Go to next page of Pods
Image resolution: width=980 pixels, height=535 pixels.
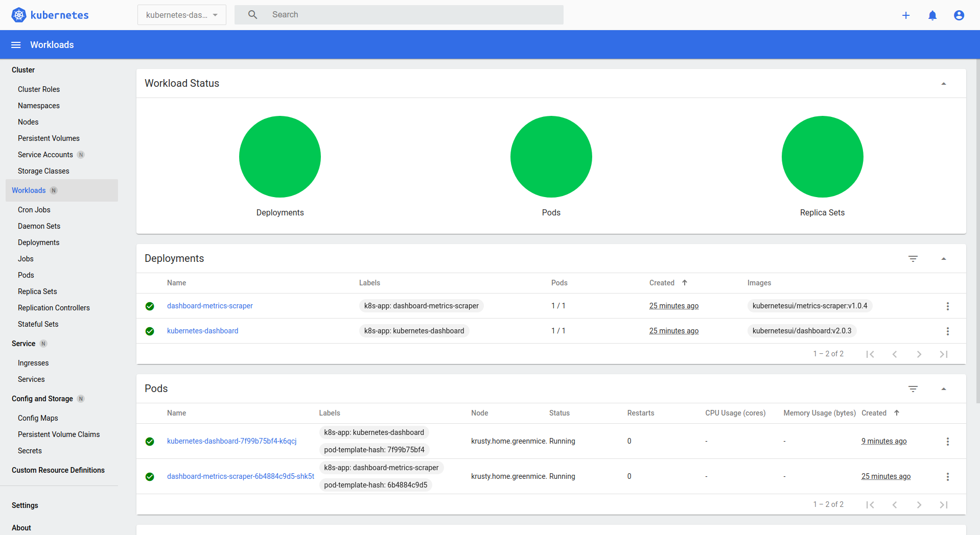[x=919, y=505]
